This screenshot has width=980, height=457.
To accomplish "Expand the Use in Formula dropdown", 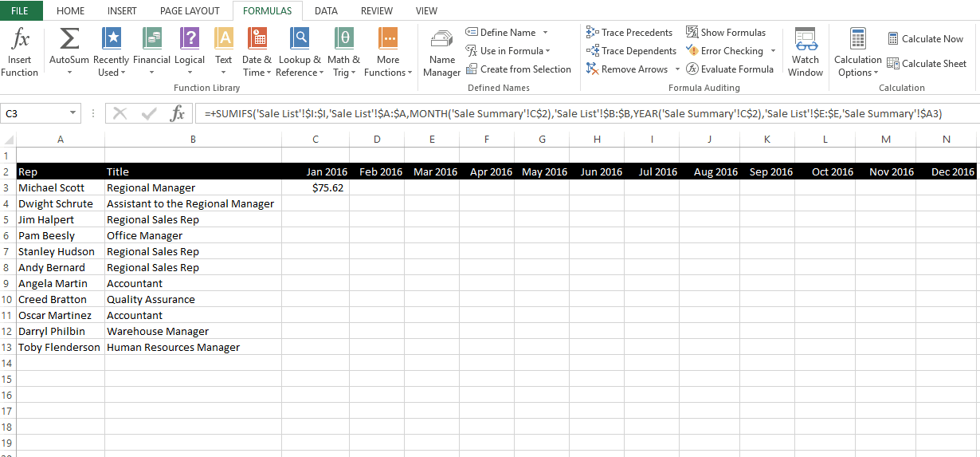I will (x=548, y=51).
